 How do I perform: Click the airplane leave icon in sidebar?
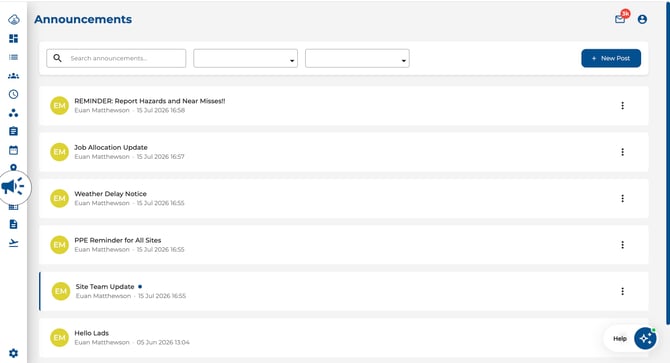(x=14, y=243)
